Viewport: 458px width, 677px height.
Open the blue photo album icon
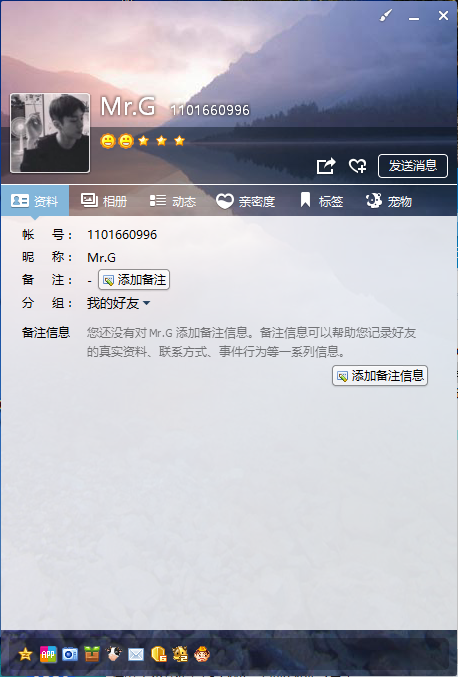click(70, 655)
